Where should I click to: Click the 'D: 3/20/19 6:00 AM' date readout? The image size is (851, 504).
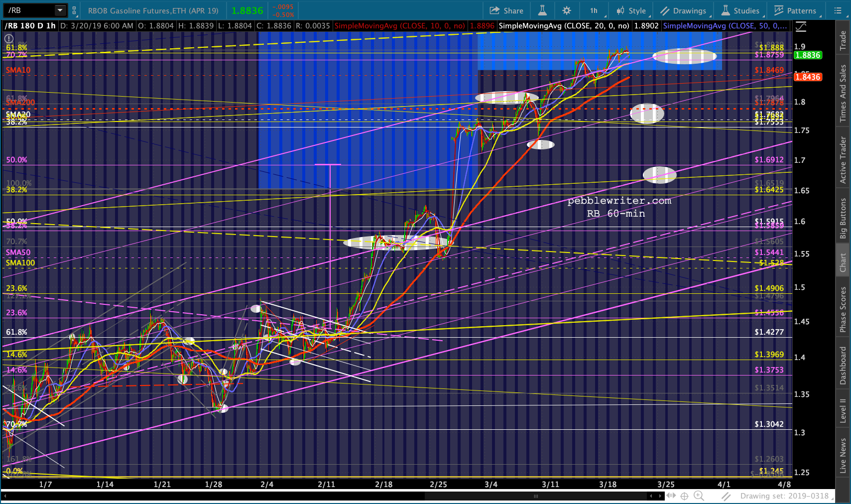[97, 26]
